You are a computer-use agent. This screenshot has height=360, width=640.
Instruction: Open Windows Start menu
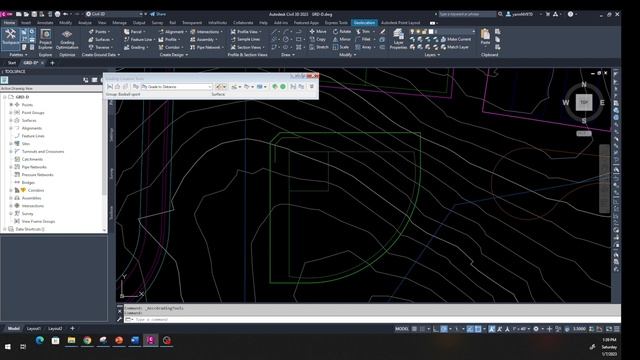7,346
